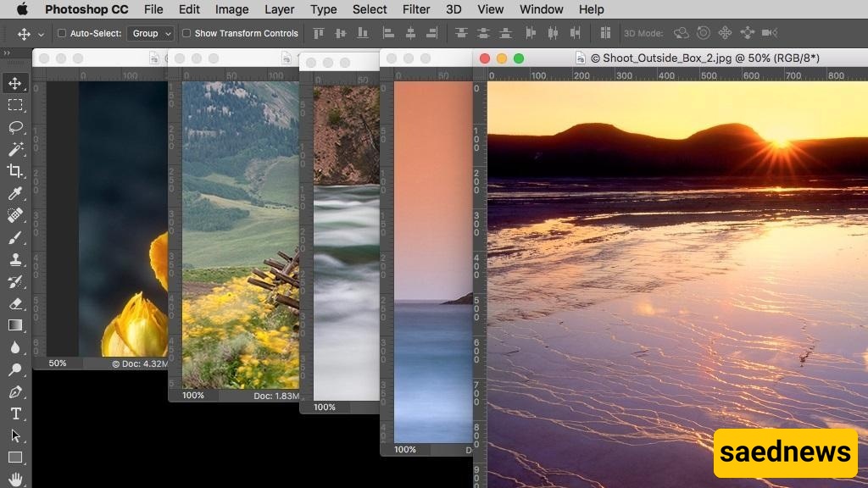Viewport: 868px width, 488px height.
Task: Open tool preset picker arrow beside Move icon
Action: click(42, 34)
